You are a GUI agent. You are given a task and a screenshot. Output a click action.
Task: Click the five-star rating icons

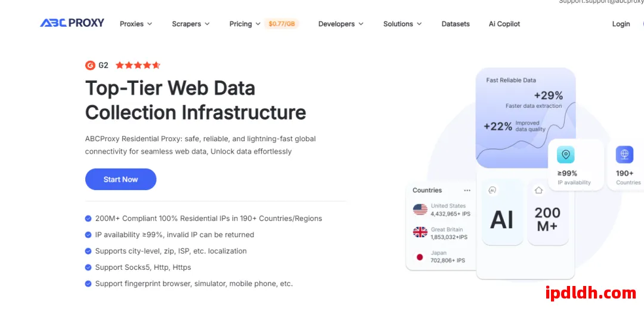[138, 65]
